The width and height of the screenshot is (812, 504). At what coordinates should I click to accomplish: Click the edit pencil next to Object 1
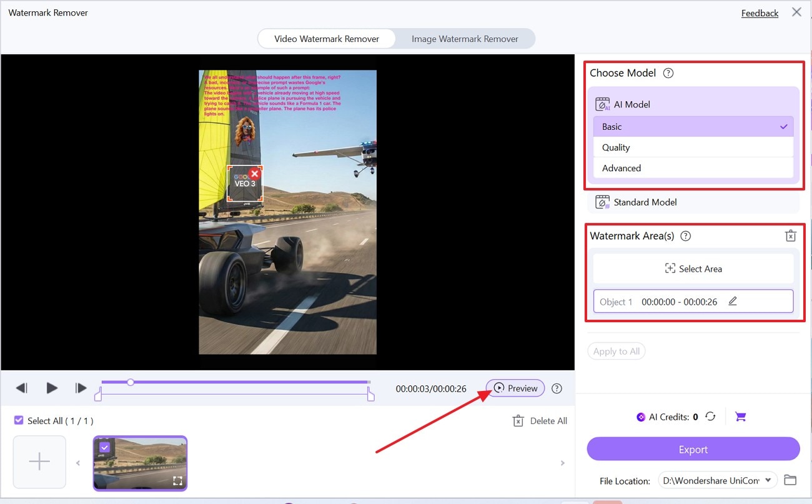[732, 301]
